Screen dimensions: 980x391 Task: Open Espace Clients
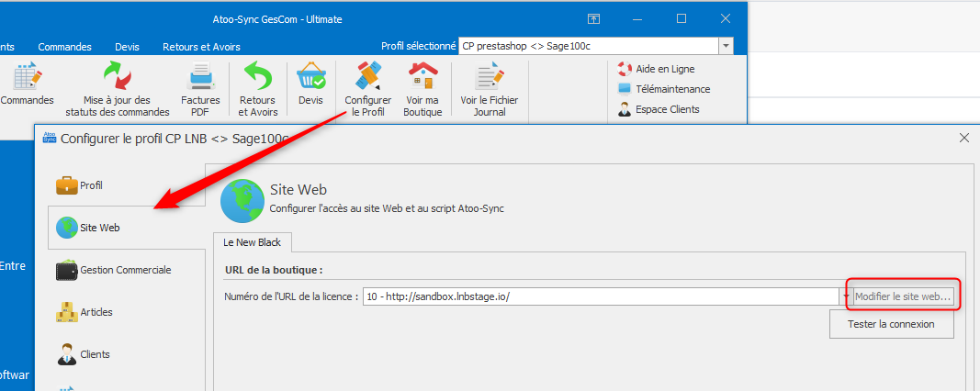(659, 109)
